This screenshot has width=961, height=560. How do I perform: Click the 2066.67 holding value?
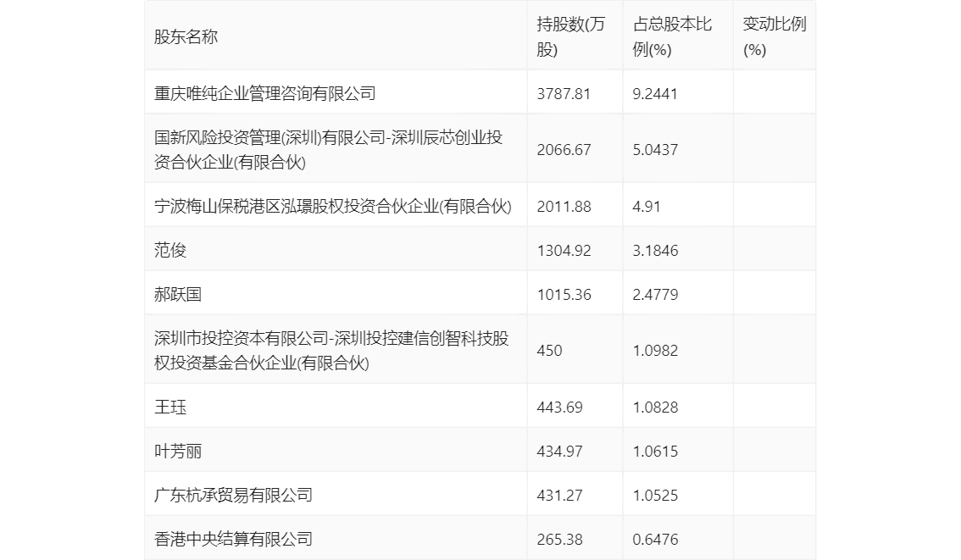tap(564, 149)
